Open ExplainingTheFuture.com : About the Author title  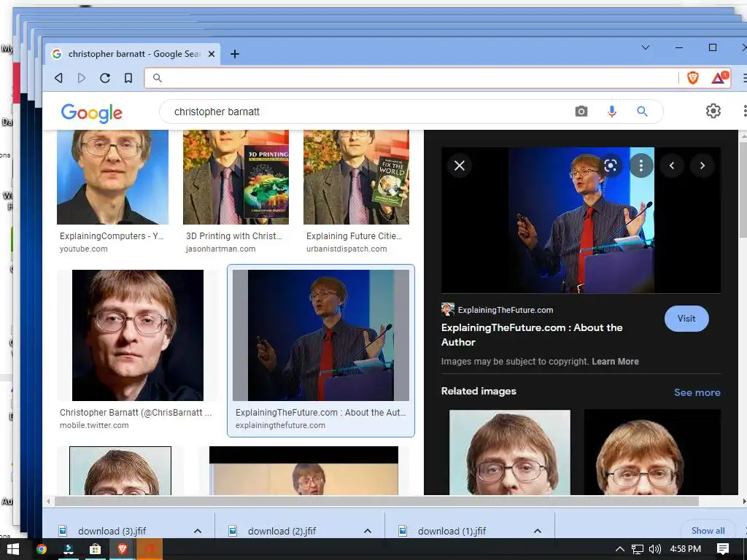click(532, 335)
